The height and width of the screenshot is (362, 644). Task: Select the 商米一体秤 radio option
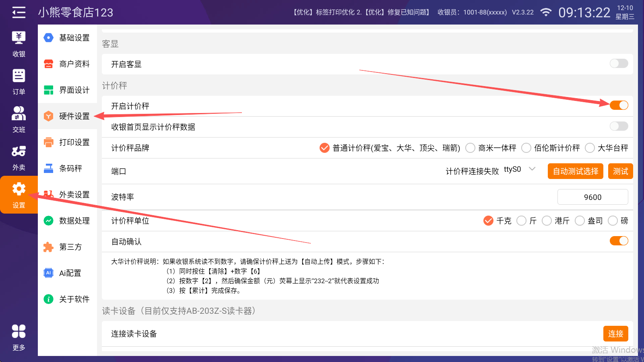tap(470, 148)
